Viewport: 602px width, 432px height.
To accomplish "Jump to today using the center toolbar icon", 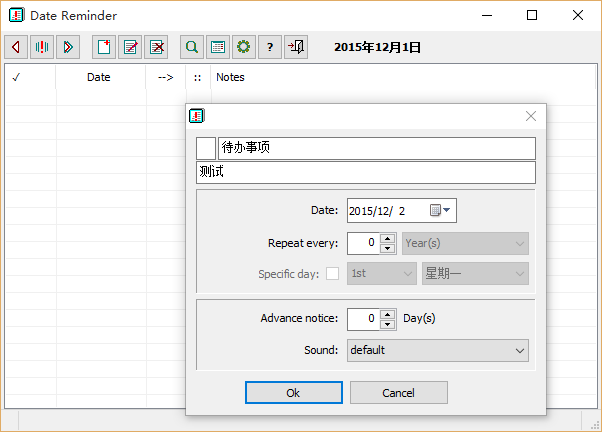I will (42, 47).
